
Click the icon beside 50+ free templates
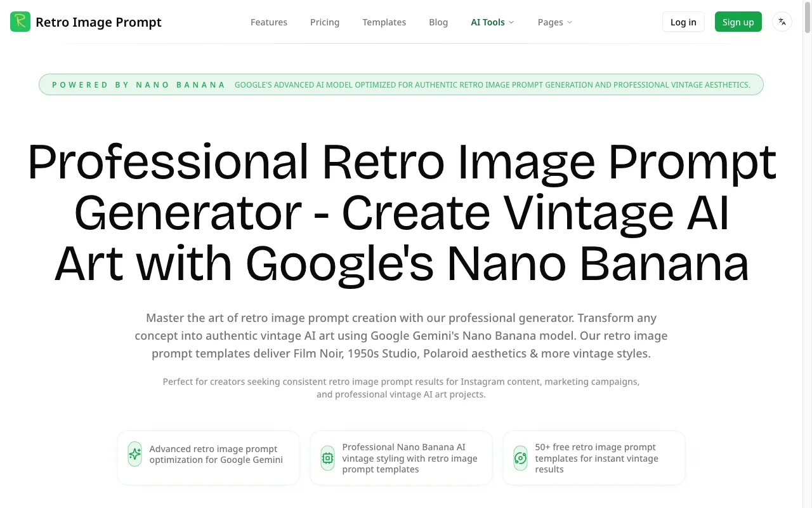click(520, 458)
